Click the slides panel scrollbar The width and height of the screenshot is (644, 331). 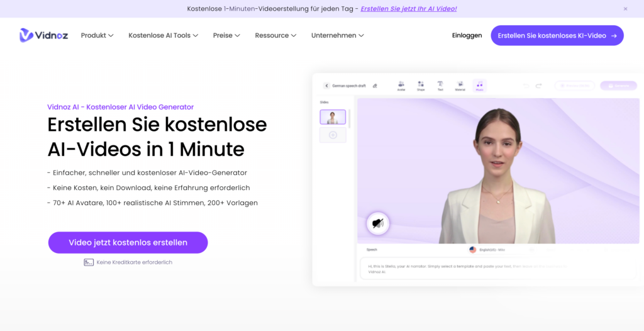click(x=350, y=119)
